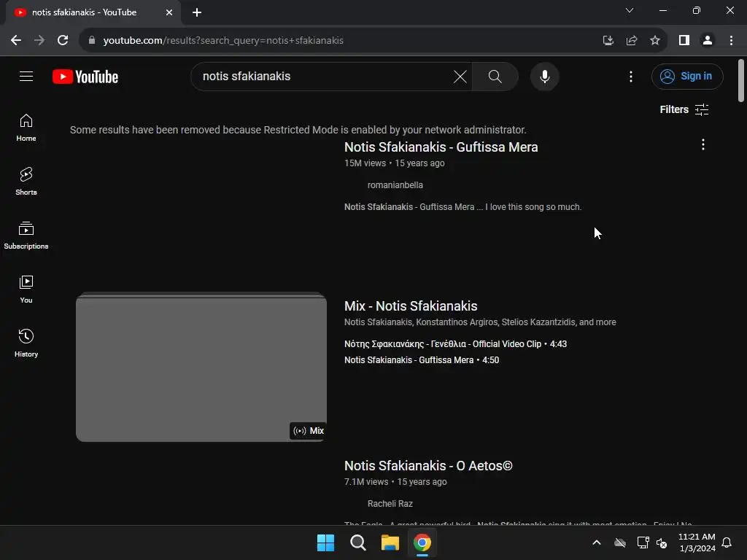Open more actions for Guftissa Mera video
This screenshot has width=747, height=560.
pos(703,144)
